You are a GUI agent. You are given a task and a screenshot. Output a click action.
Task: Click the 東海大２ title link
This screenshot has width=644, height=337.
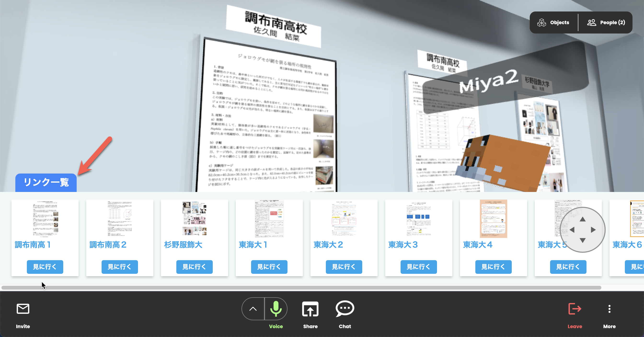(328, 245)
